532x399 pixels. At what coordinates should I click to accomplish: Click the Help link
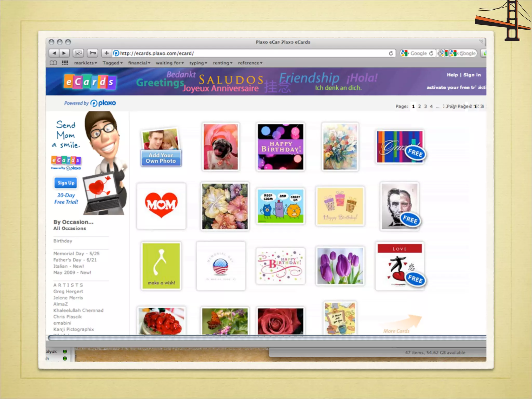point(452,75)
